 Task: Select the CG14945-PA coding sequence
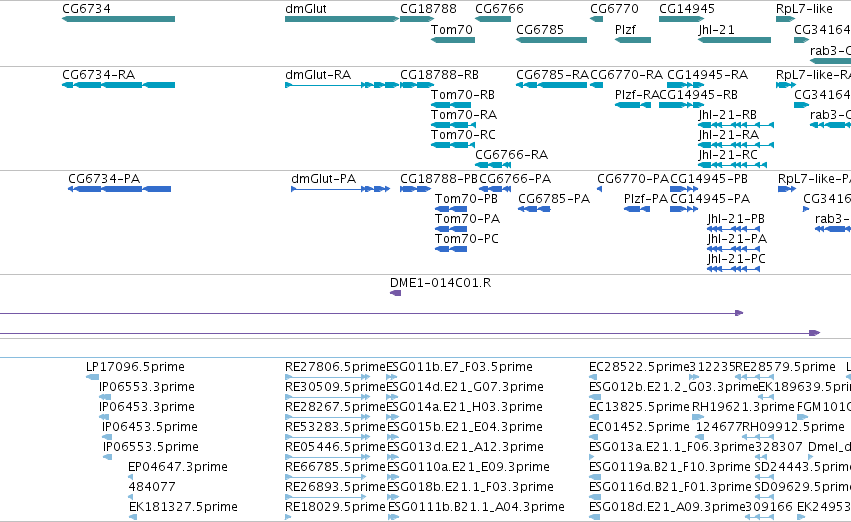coord(684,209)
